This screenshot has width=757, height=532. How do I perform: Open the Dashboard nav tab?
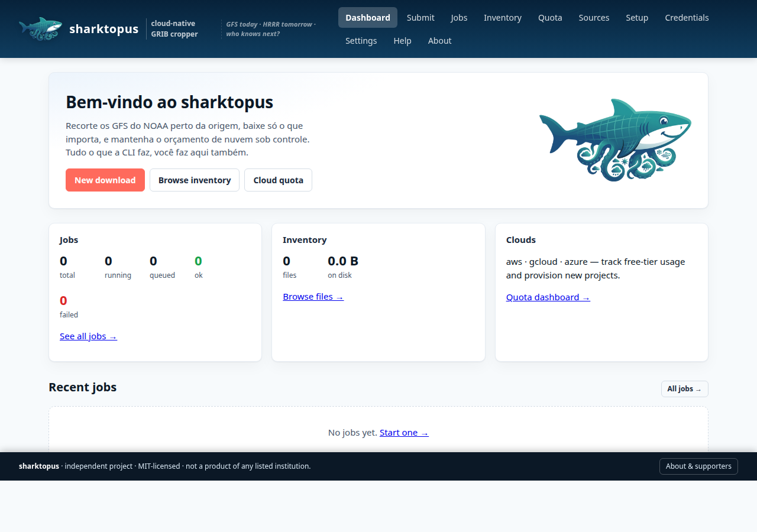[367, 18]
